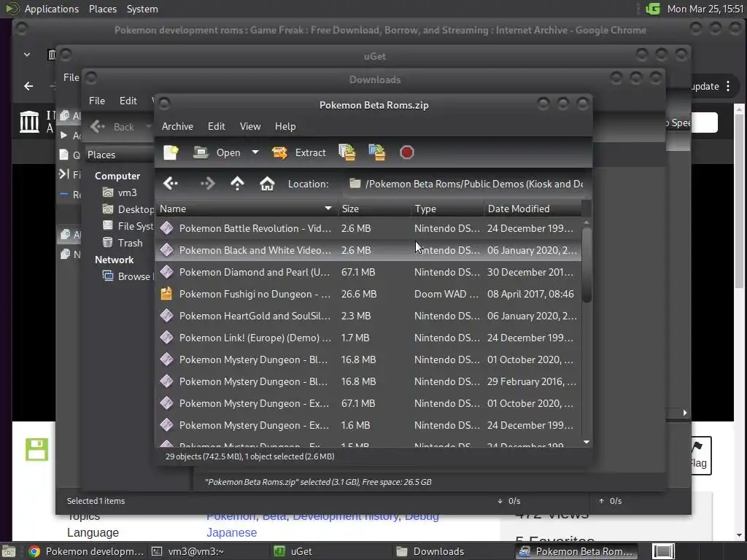Click the Fushigi no Dungeon package file icon
The height and width of the screenshot is (560, 747).
point(166,294)
